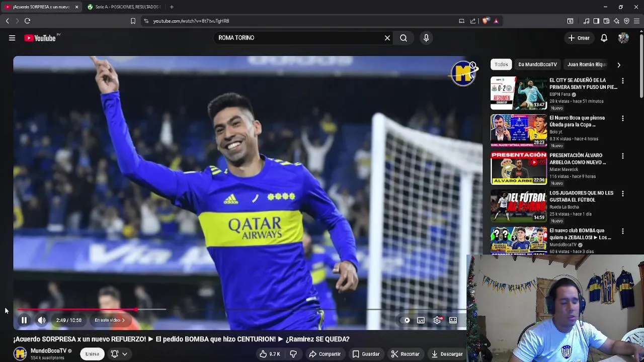The image size is (644, 362).
Task: Open the Leo AI sparkle icon
Action: 616,21
